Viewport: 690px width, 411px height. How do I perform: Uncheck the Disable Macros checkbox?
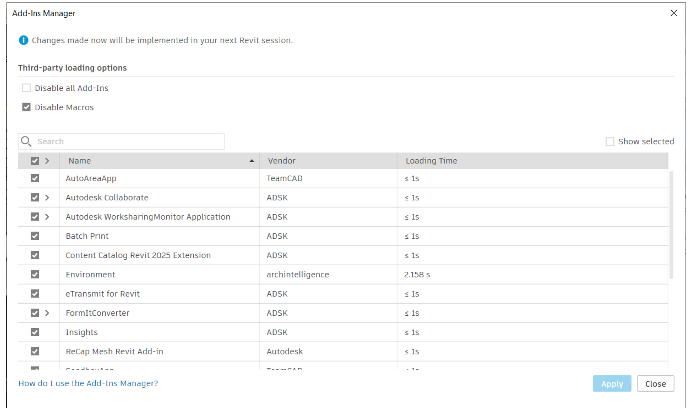(26, 107)
